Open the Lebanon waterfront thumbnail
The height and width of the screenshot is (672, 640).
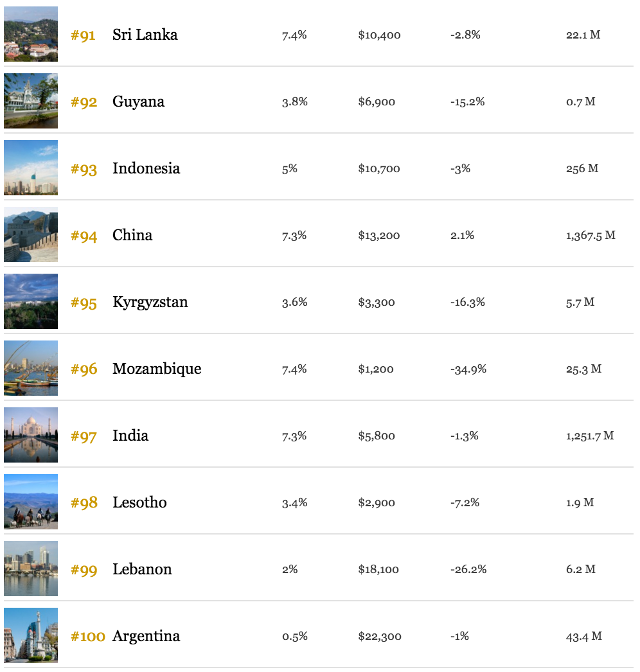(x=31, y=569)
